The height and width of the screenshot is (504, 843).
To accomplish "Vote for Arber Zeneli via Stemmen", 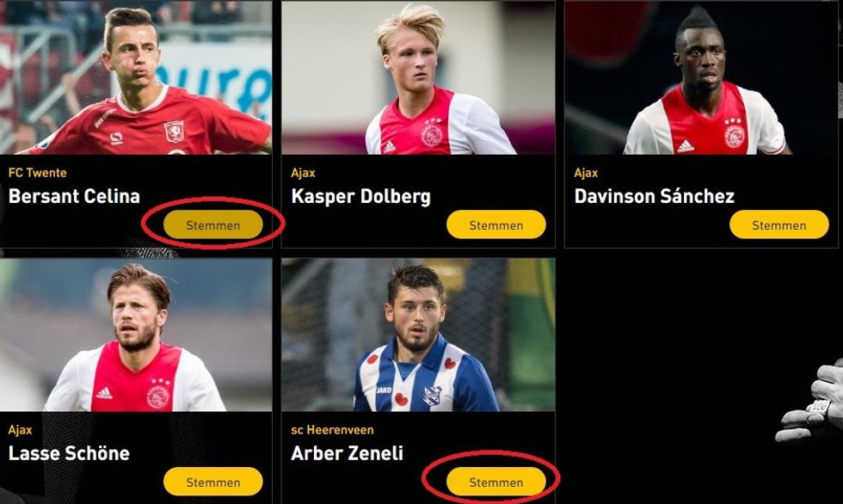I will 495,482.
